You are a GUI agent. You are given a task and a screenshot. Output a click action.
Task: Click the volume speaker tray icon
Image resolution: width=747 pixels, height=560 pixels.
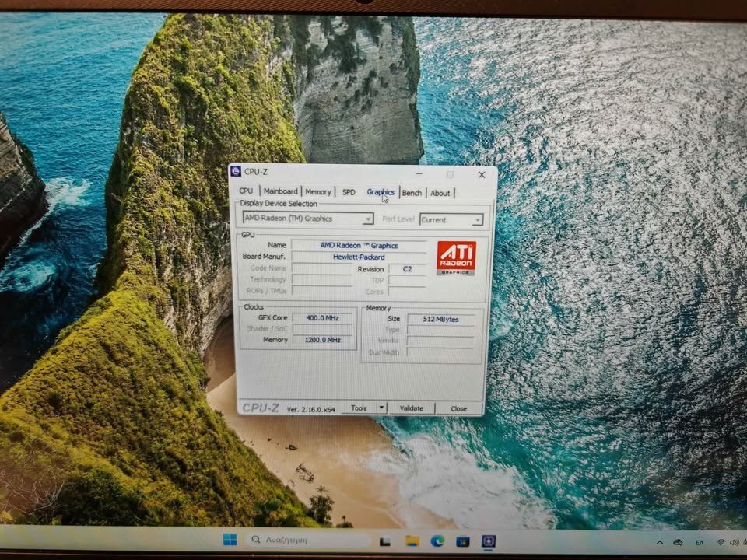pyautogui.click(x=734, y=542)
